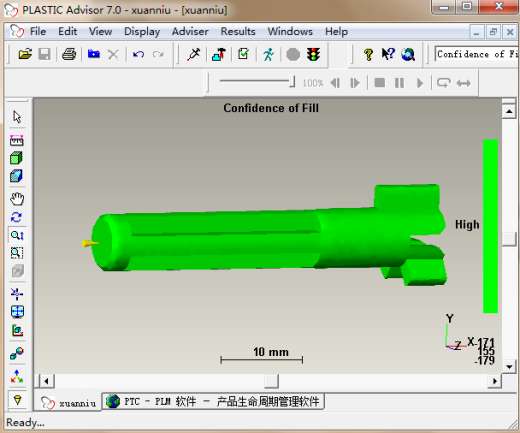The height and width of the screenshot is (433, 520).
Task: Switch to the PTC PLM browser tab
Action: 213,401
